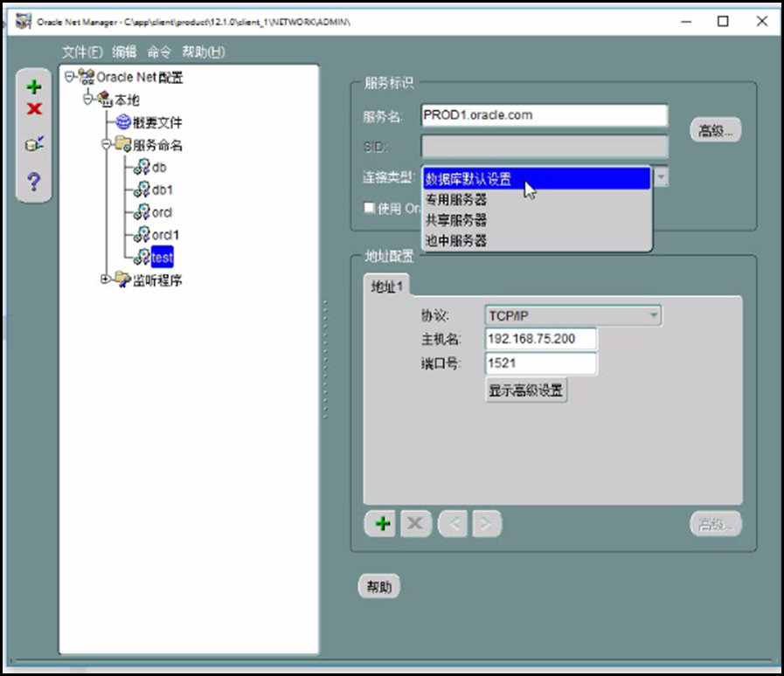
Task: Click the Oracle Net Manager title bar icon
Action: coord(23,22)
